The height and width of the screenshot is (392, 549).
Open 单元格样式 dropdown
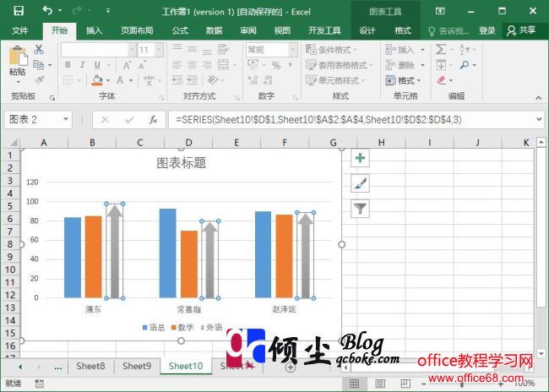(x=335, y=80)
